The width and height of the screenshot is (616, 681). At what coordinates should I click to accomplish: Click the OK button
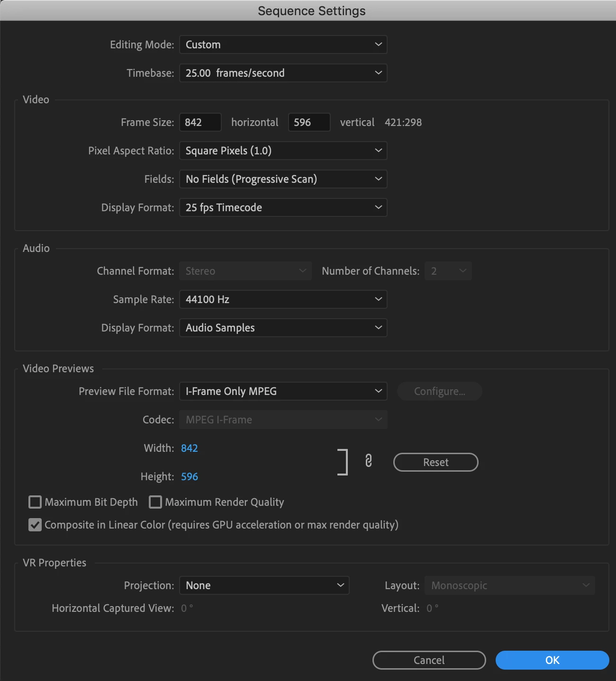[553, 660]
